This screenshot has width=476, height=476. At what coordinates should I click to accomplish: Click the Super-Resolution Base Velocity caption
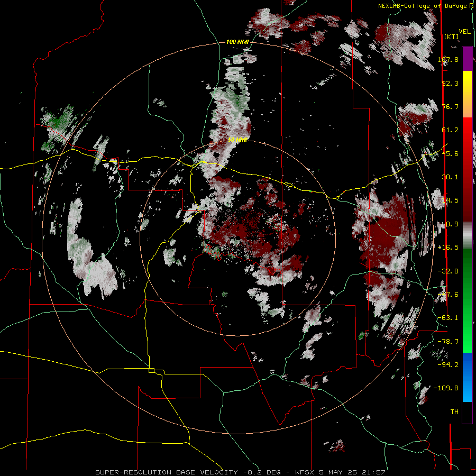[240, 472]
